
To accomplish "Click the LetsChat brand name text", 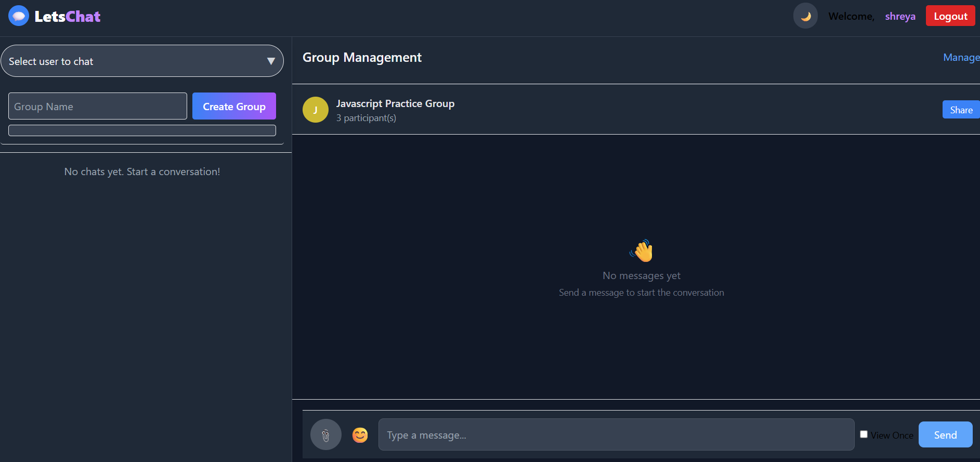I will (68, 17).
